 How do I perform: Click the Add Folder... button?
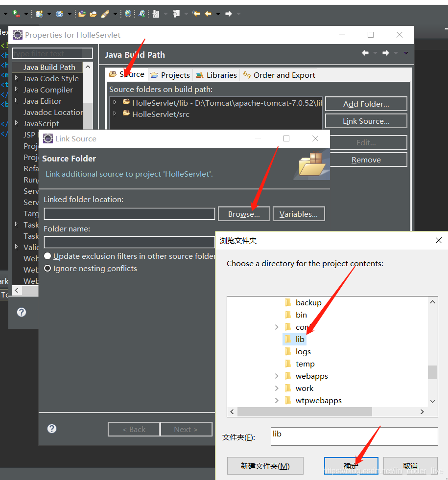coord(366,104)
